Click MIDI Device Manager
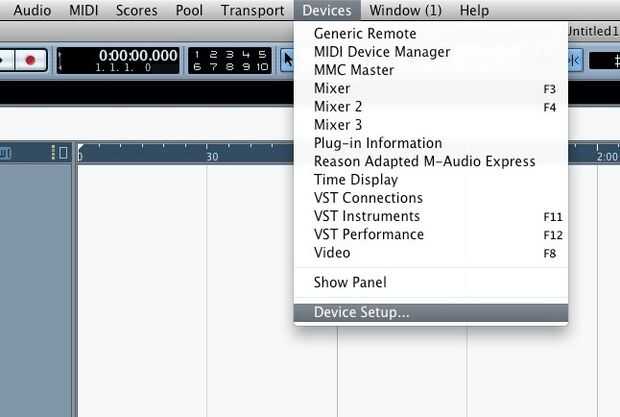620x417 pixels. (x=381, y=52)
